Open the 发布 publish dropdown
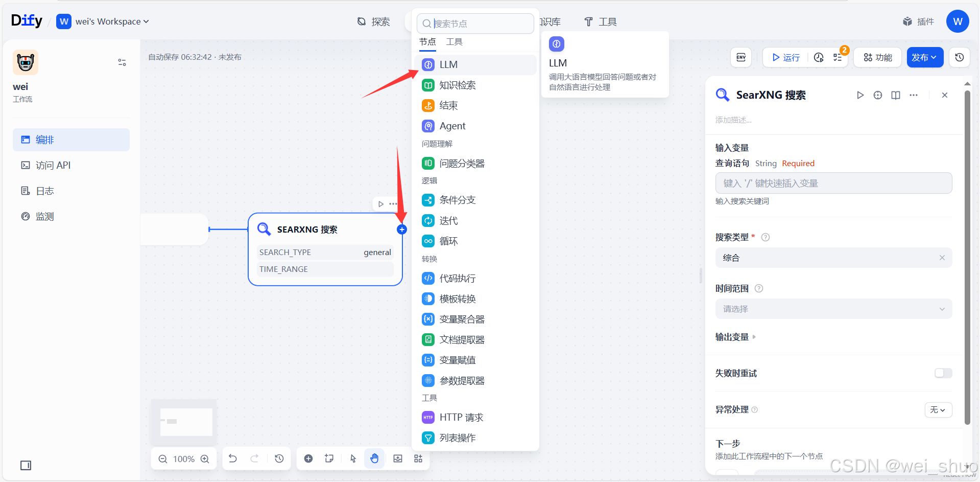Image resolution: width=980 pixels, height=482 pixels. [924, 57]
